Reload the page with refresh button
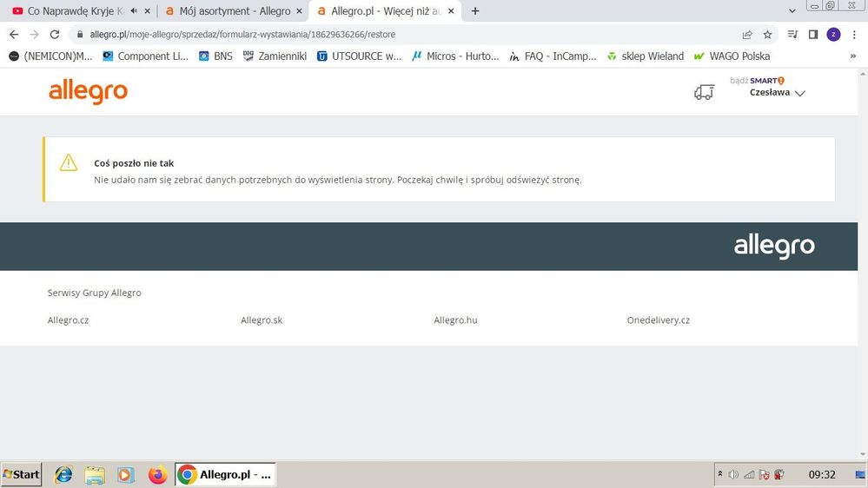The height and width of the screenshot is (488, 868). tap(54, 35)
